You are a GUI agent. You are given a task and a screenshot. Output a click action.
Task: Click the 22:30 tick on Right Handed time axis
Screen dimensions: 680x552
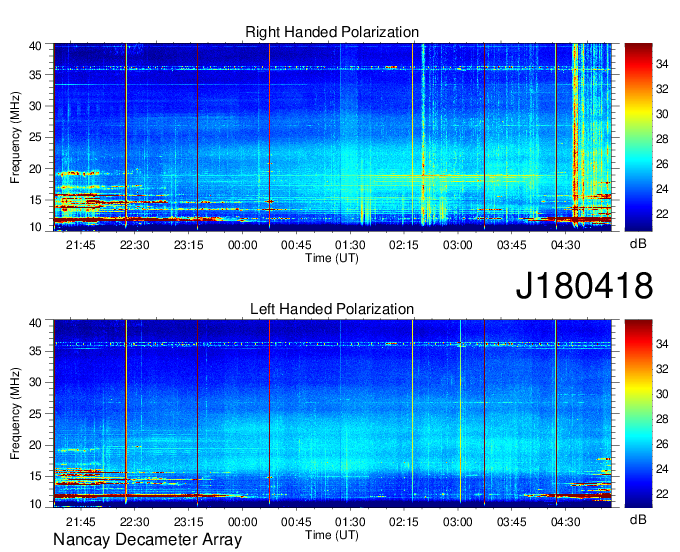134,245
